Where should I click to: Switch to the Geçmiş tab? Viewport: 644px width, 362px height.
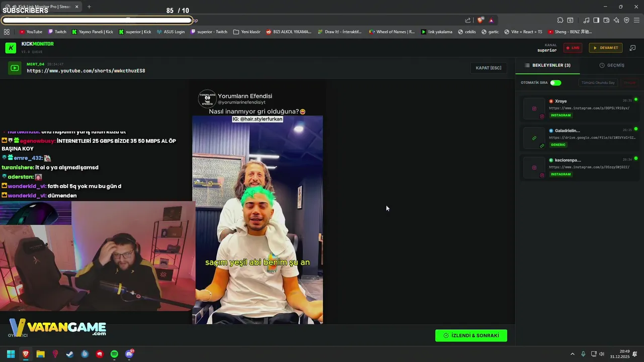coord(612,65)
